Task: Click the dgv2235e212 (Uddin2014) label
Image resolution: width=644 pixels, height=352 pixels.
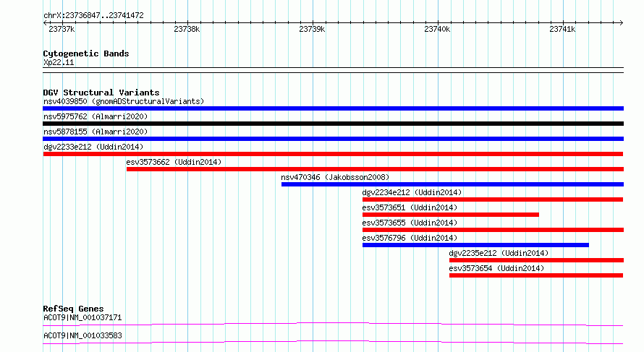Action: 499,253
